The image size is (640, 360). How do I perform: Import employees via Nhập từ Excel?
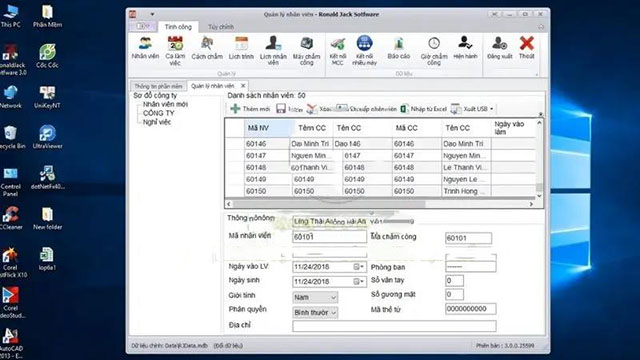pyautogui.click(x=424, y=109)
